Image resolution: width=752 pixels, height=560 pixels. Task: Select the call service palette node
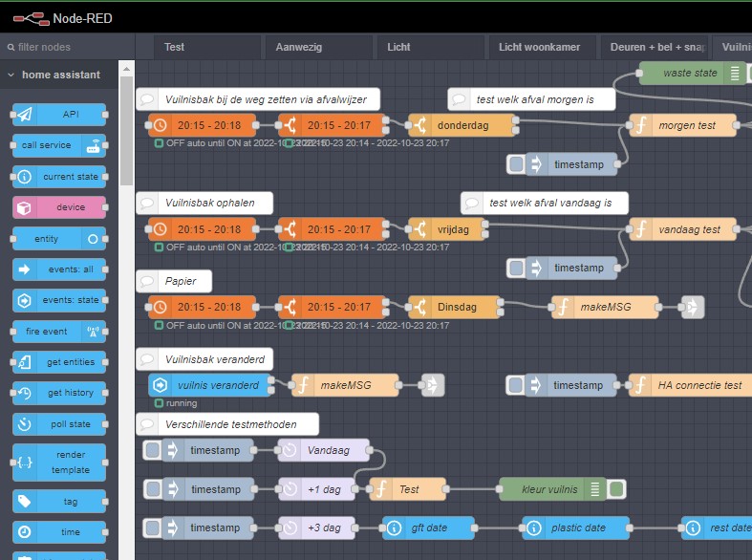pos(59,145)
